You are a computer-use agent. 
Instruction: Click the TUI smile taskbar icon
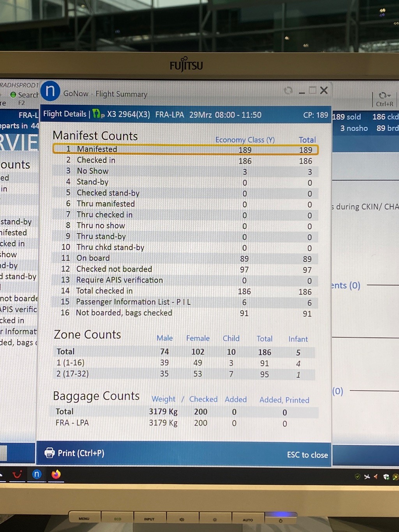17,474
